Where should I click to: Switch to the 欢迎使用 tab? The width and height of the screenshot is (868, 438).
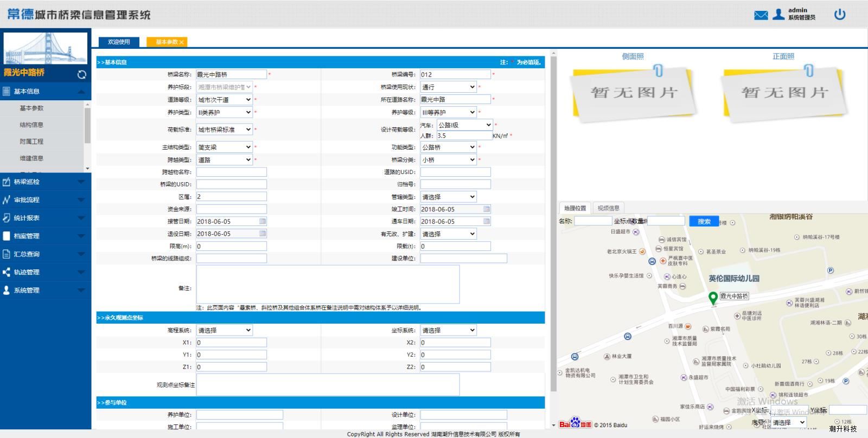119,42
